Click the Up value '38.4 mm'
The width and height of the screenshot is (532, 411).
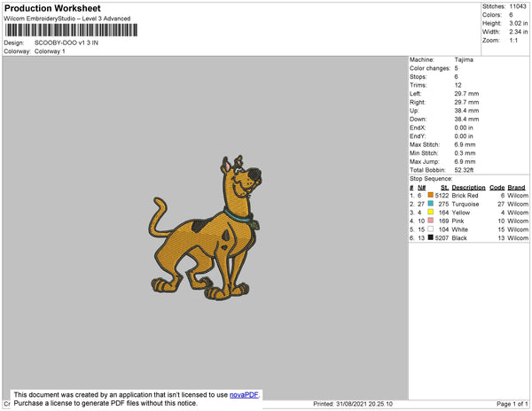coord(467,111)
